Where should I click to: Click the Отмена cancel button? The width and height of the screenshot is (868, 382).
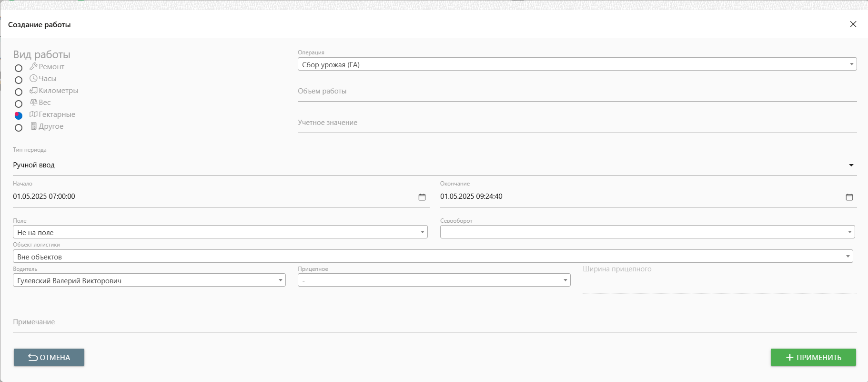(49, 357)
